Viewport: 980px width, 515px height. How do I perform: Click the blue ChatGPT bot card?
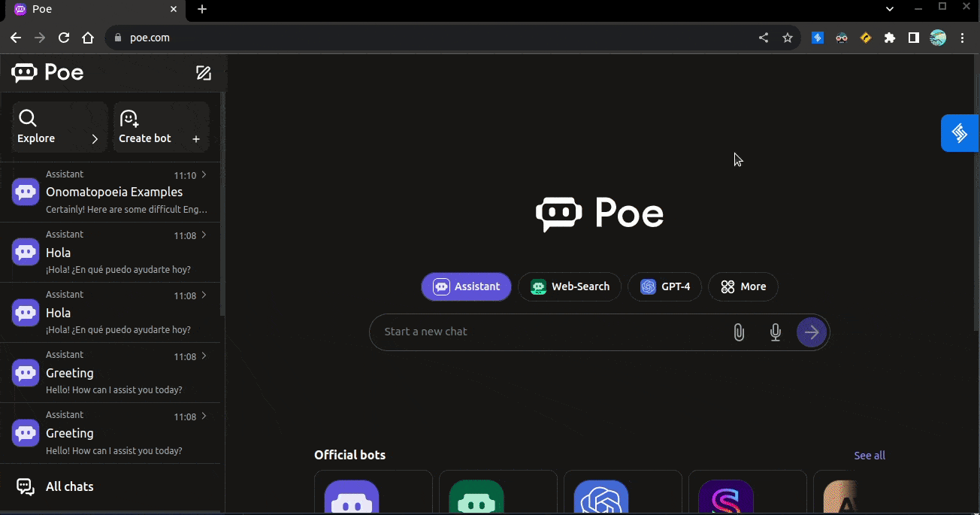[x=601, y=496]
